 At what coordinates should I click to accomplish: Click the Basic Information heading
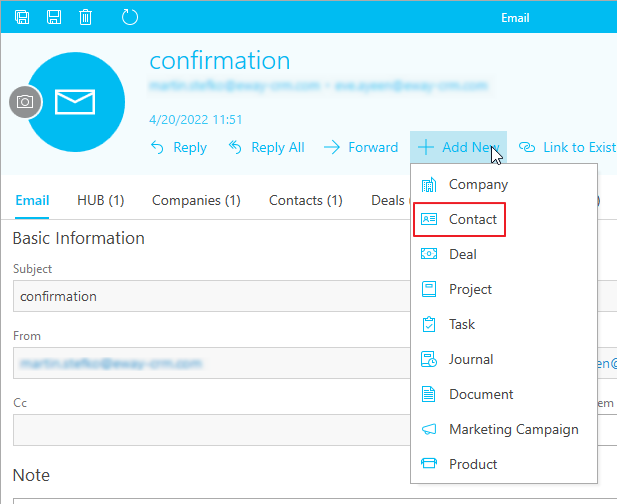(x=79, y=238)
